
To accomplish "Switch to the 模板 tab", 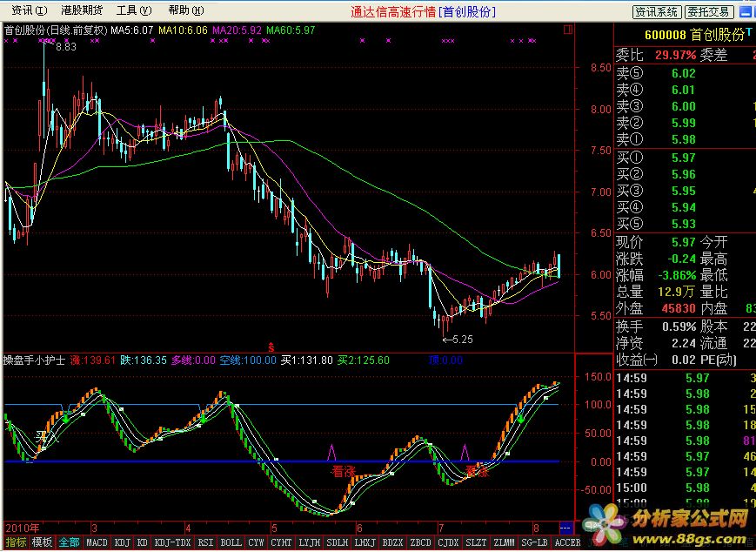I will [x=42, y=542].
